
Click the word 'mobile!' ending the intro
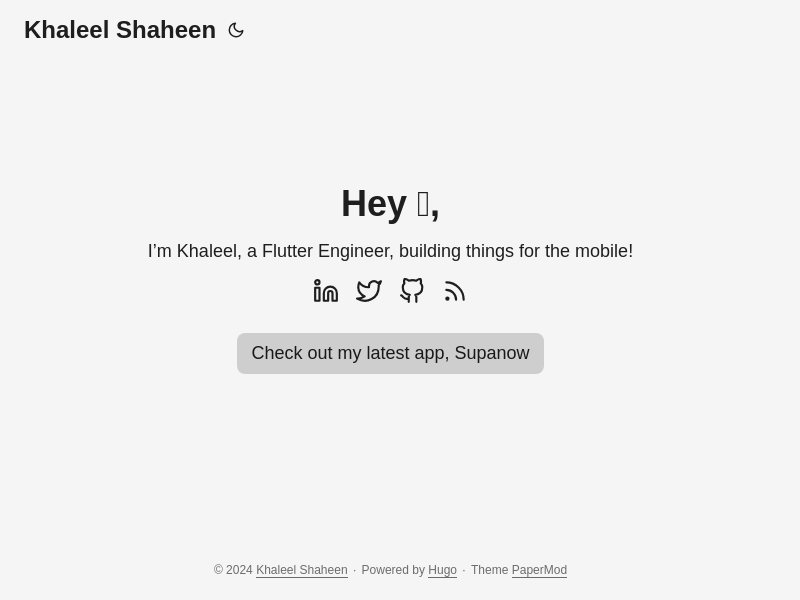click(603, 251)
